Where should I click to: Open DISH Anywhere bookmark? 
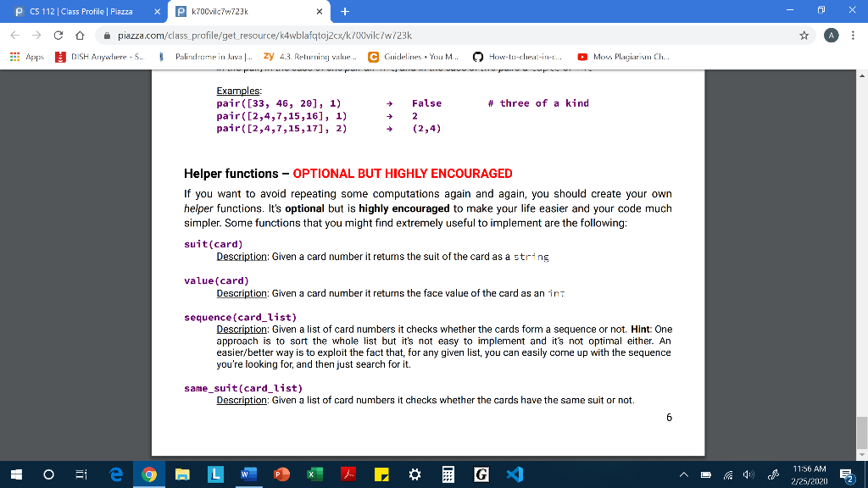[x=100, y=57]
